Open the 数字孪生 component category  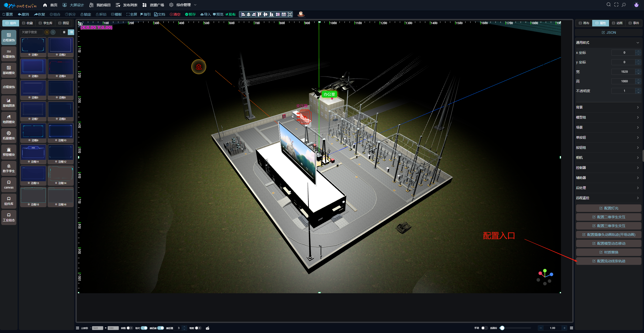tap(9, 168)
